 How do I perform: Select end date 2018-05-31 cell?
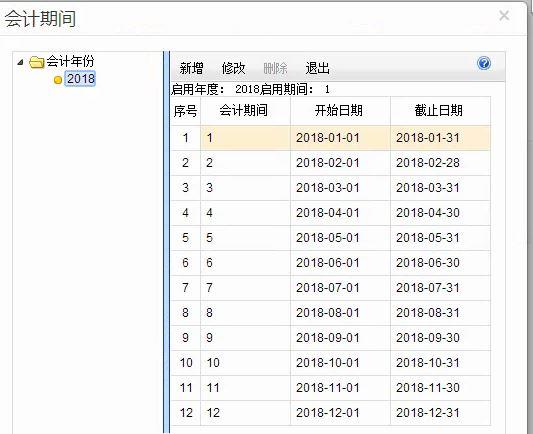pos(440,238)
